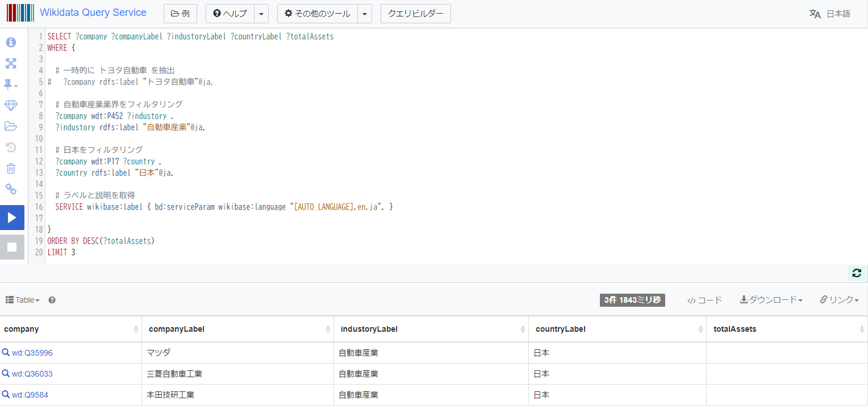Image resolution: width=868 pixels, height=409 pixels.
Task: Click the magnifier icon beside wd:Q36033
Action: click(6, 374)
